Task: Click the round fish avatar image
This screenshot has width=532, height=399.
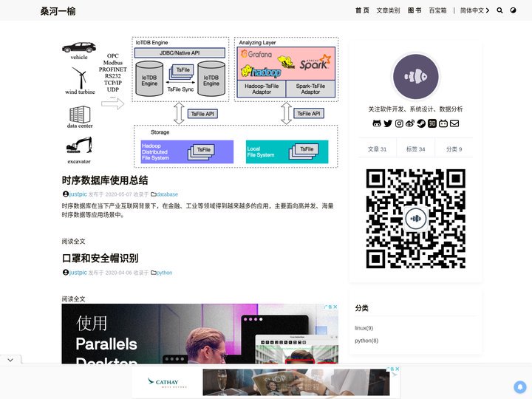Action: point(415,77)
